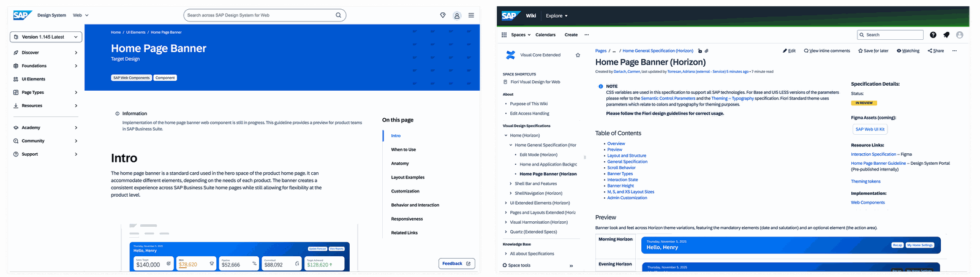This screenshot has height=277, width=980.
Task: Open the Semantic Control Parameters link
Action: [x=668, y=99]
